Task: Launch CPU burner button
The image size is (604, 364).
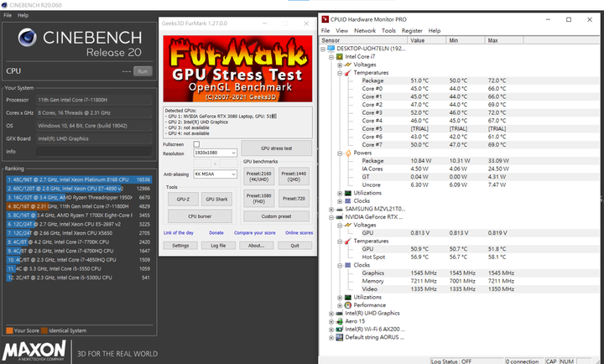Action: click(x=200, y=216)
